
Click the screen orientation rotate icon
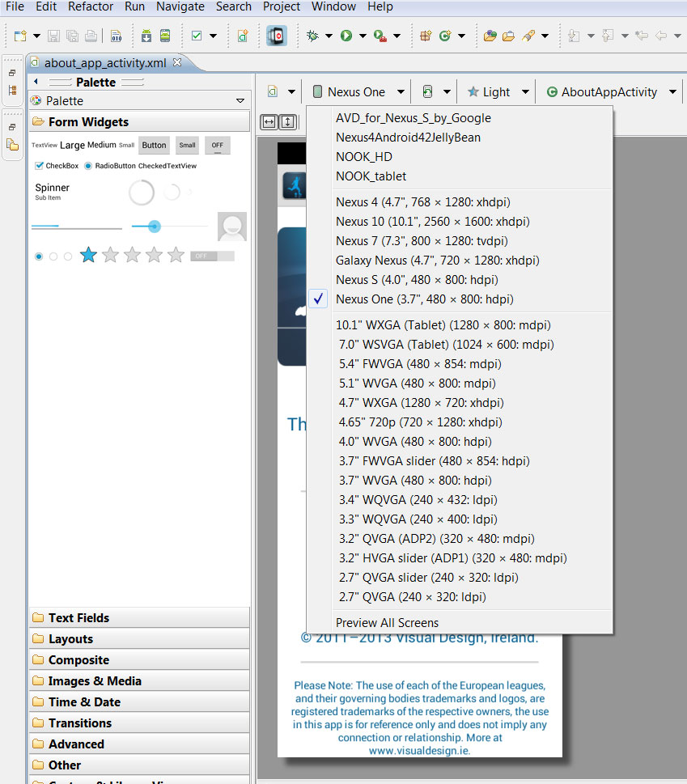(427, 91)
